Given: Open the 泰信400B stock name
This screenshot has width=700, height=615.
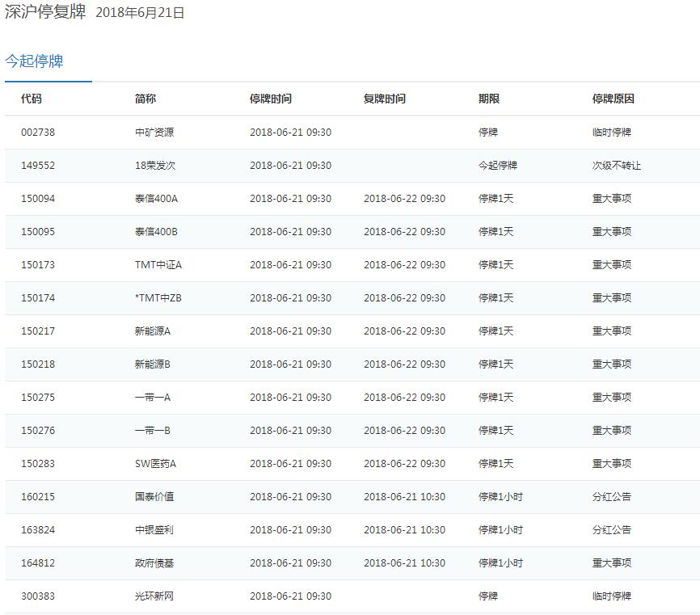Looking at the screenshot, I should tap(156, 232).
